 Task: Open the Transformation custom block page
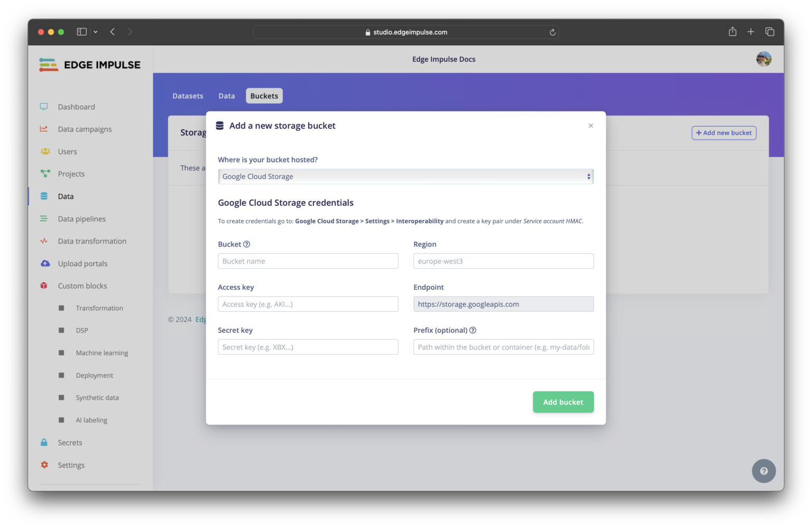(x=99, y=308)
